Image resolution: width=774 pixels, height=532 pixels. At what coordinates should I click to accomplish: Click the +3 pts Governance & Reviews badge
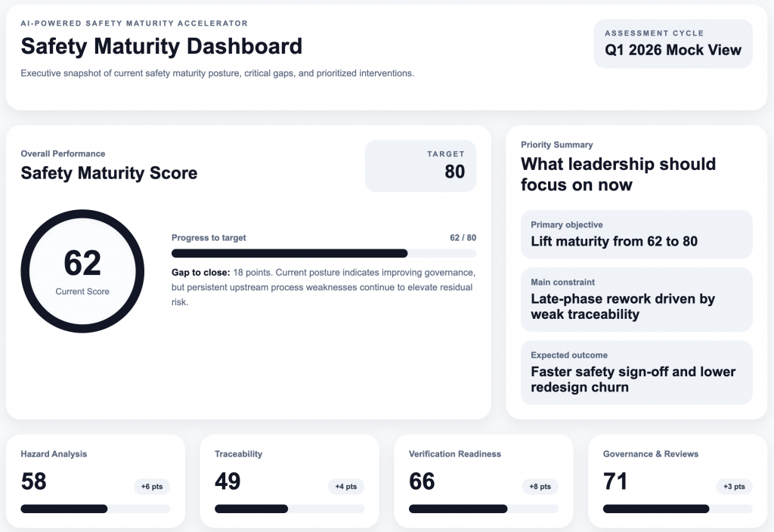pos(734,487)
